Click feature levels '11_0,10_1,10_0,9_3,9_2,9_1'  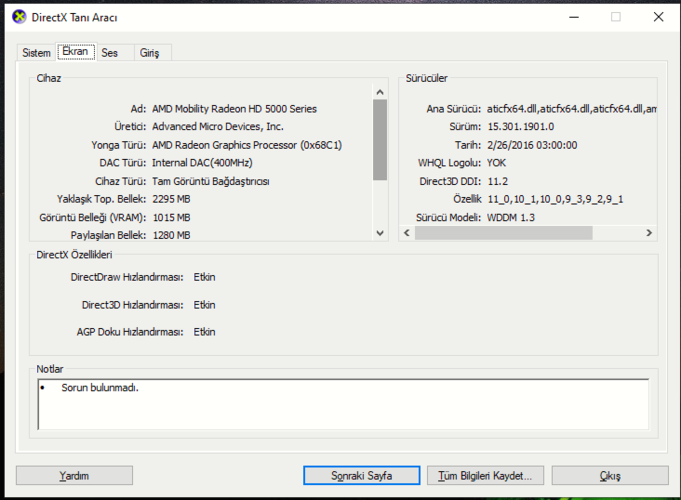[x=555, y=199]
